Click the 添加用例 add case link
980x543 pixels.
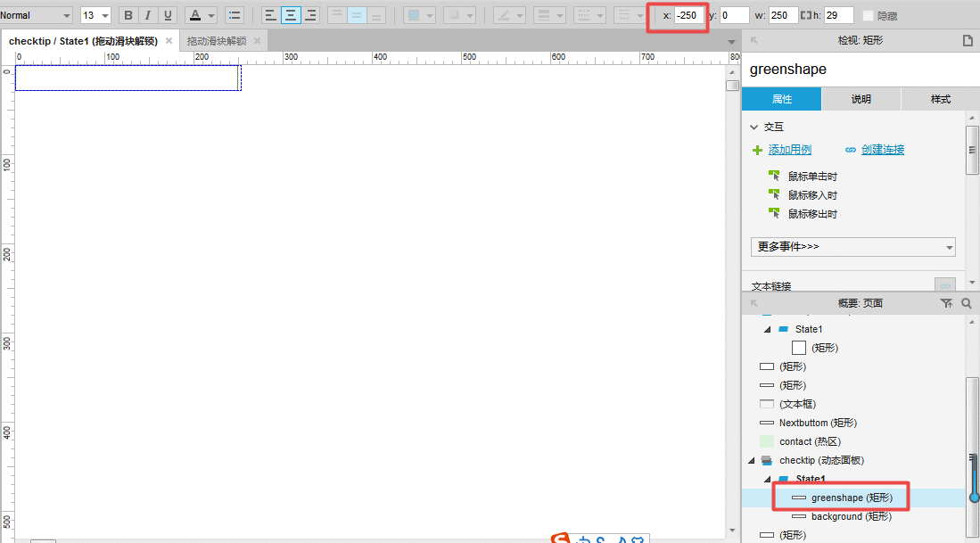click(x=789, y=149)
